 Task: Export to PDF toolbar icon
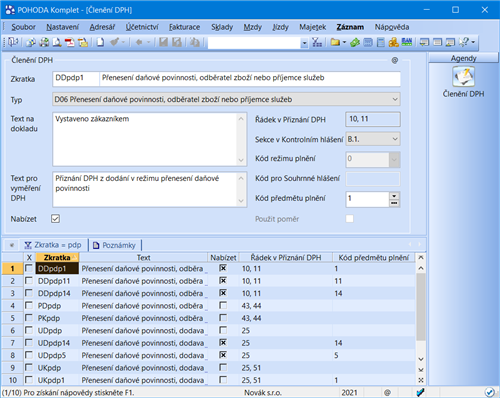click(x=70, y=42)
